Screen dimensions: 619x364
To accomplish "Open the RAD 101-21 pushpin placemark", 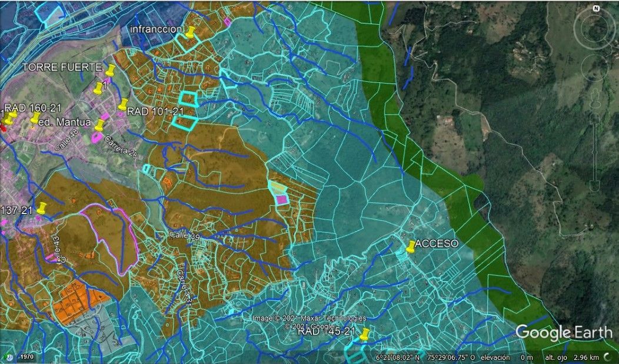I will [123, 105].
